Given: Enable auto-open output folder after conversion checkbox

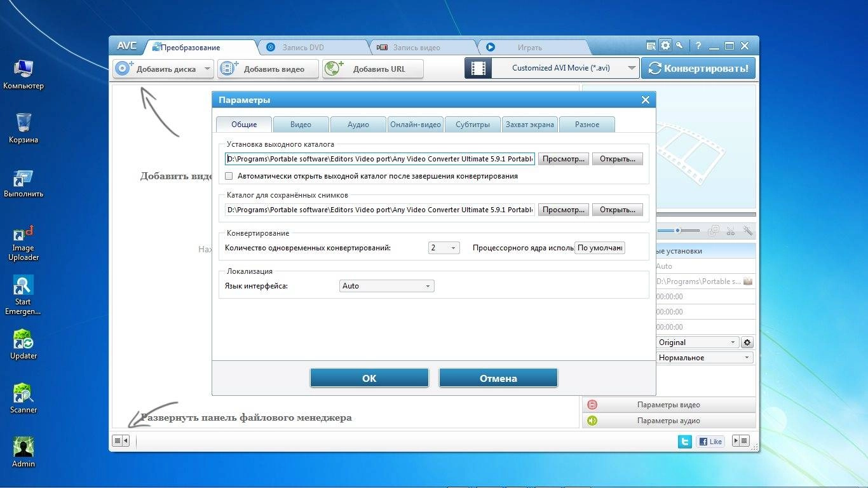Looking at the screenshot, I should click(x=229, y=176).
